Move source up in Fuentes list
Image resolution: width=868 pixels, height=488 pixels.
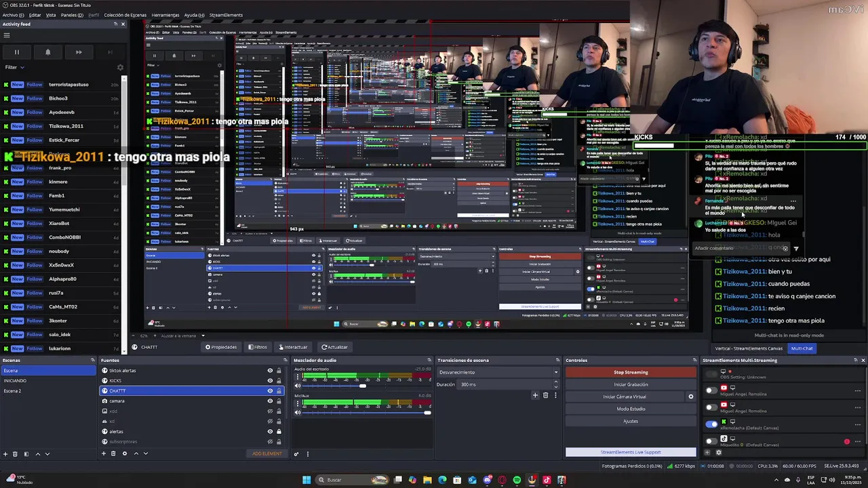tap(136, 453)
